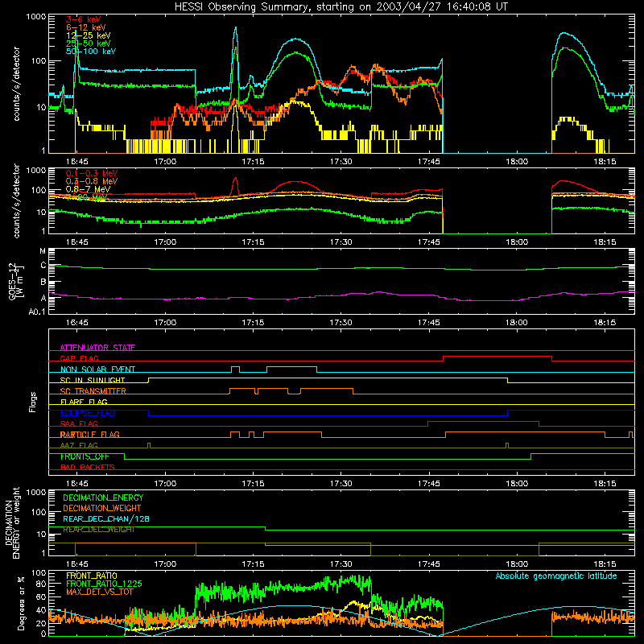Click the B class tick label on GOES axis

[43, 283]
